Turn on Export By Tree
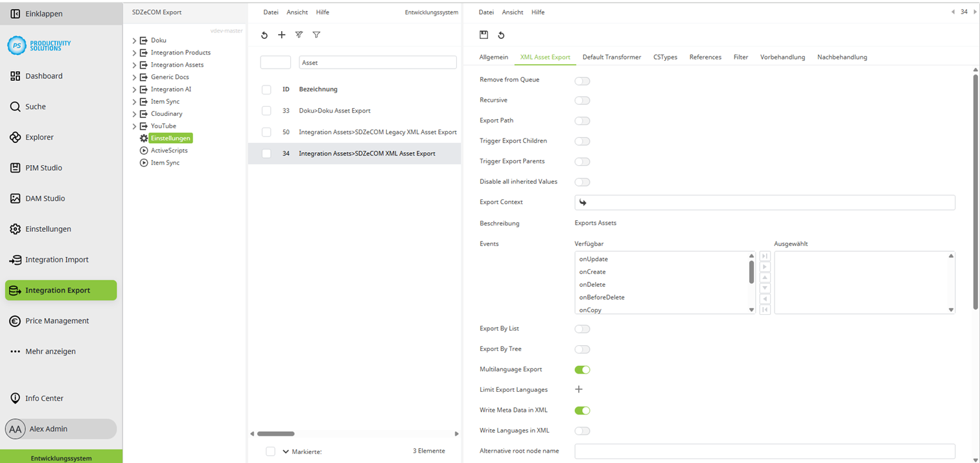 pyautogui.click(x=582, y=349)
